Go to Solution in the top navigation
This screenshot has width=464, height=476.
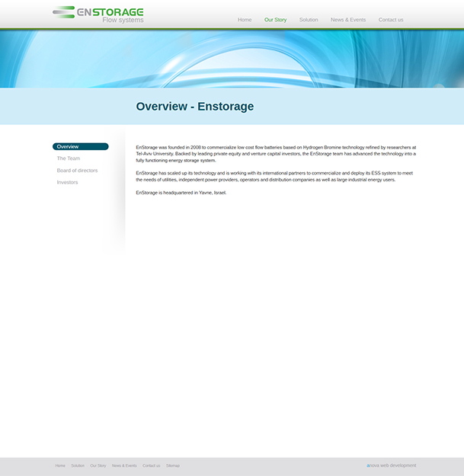click(x=309, y=20)
